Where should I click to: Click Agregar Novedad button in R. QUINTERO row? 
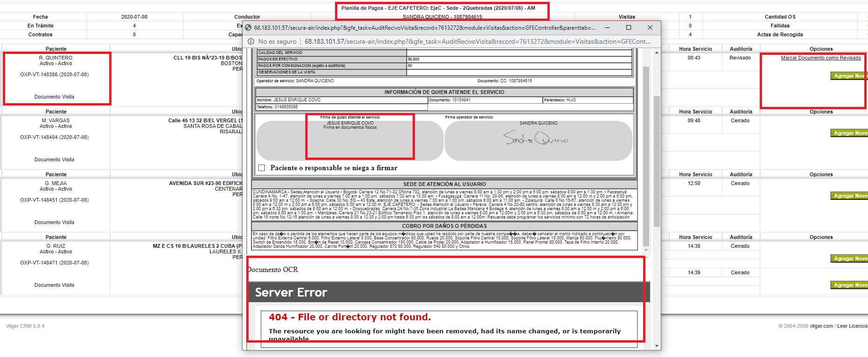point(849,76)
